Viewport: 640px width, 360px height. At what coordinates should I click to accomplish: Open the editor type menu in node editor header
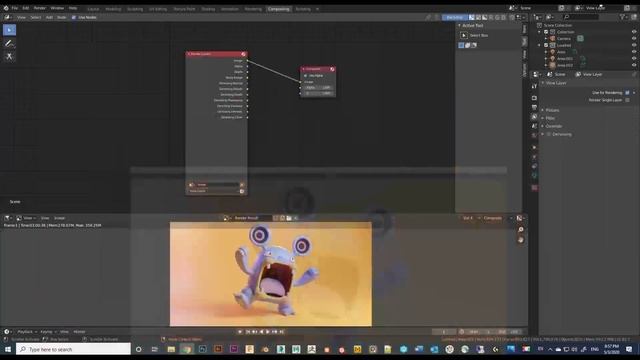(x=7, y=17)
